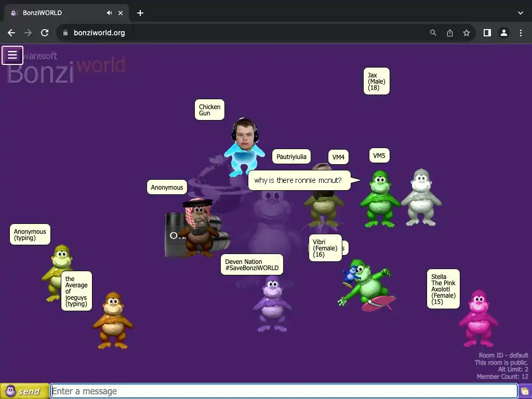Focus the Enter a message field

[x=284, y=391]
